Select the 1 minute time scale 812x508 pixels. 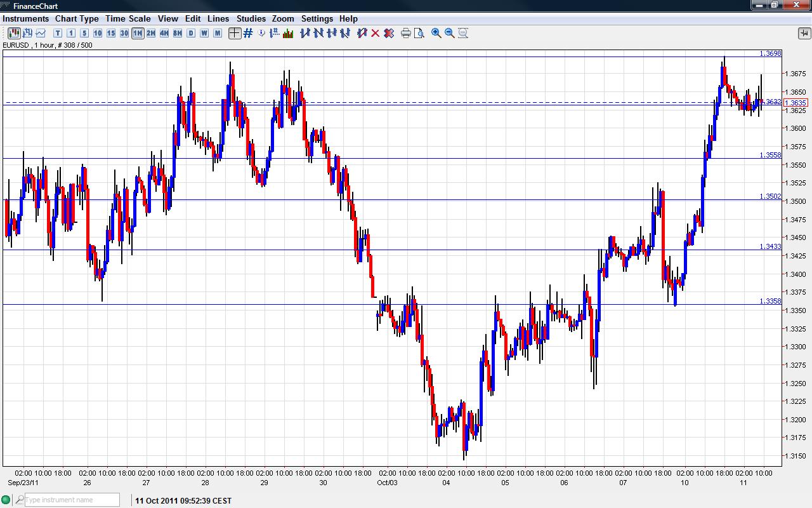[x=71, y=33]
